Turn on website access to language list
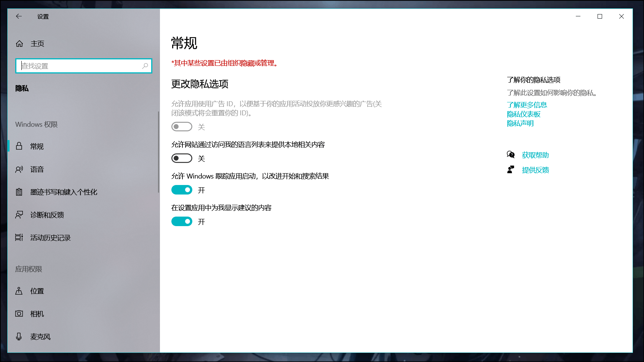This screenshot has height=362, width=644. [x=182, y=158]
